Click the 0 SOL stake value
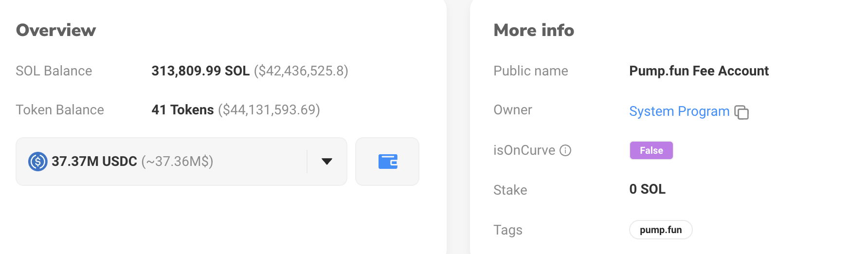Image resolution: width=868 pixels, height=254 pixels. (x=647, y=189)
